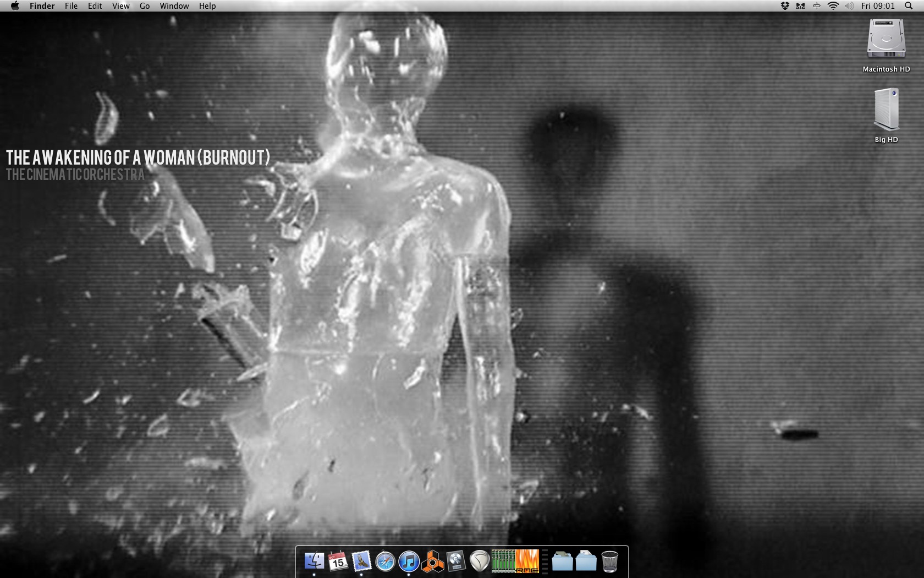Click the Fri 09:01 clock
Viewport: 924px width, 578px height.
pos(878,6)
